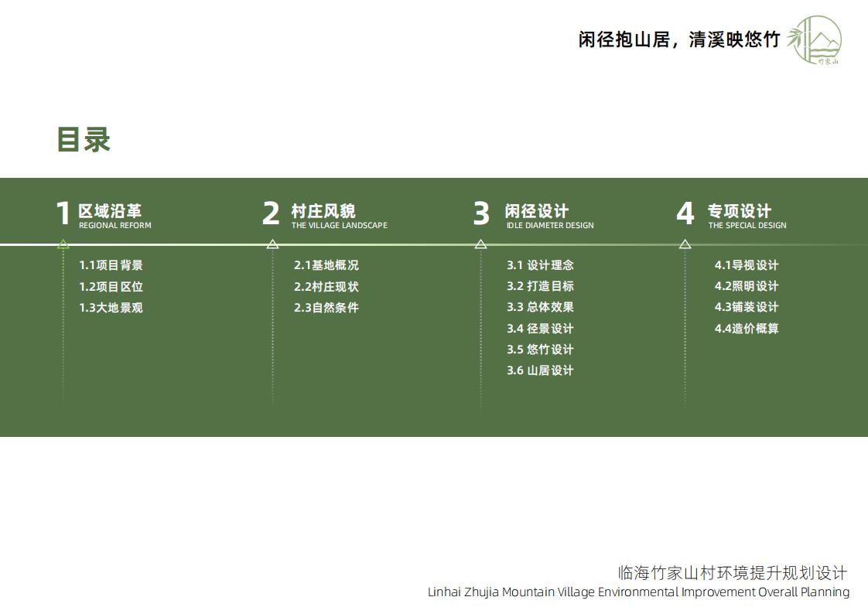Viewport: 868px width, 614px height.
Task: Click the 4.4造价概算 link
Action: [x=747, y=328]
